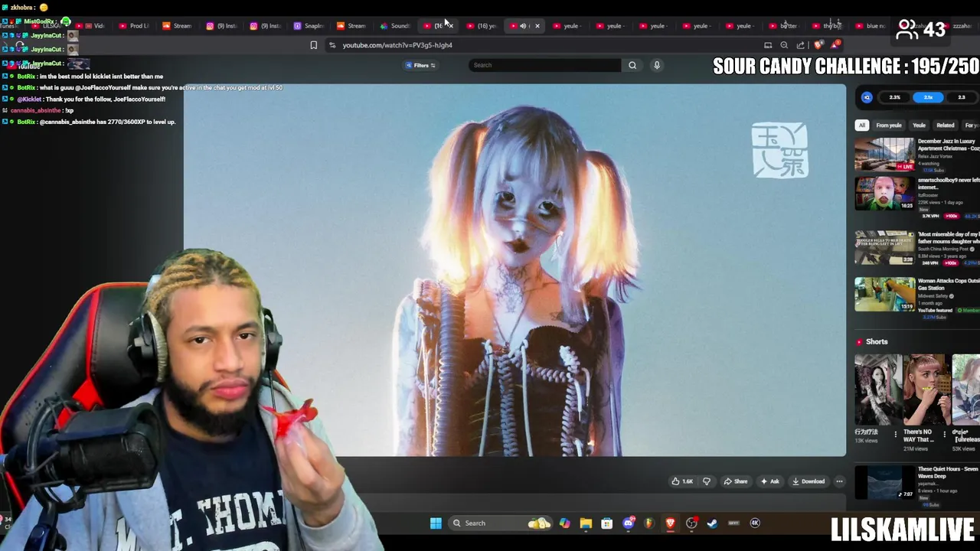Open FL Studio from taskbar

649,523
